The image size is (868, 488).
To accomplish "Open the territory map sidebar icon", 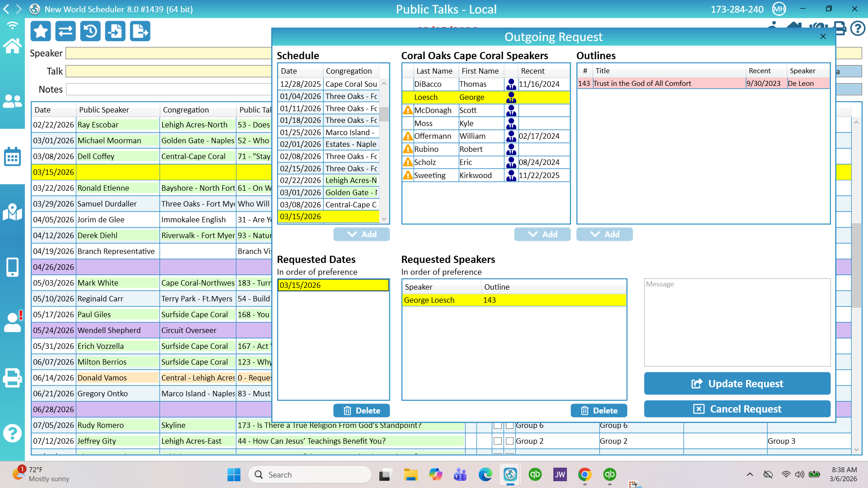I will (x=12, y=212).
